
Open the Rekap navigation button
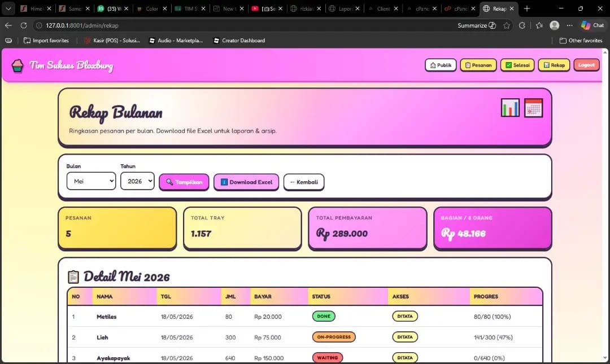[x=554, y=65]
